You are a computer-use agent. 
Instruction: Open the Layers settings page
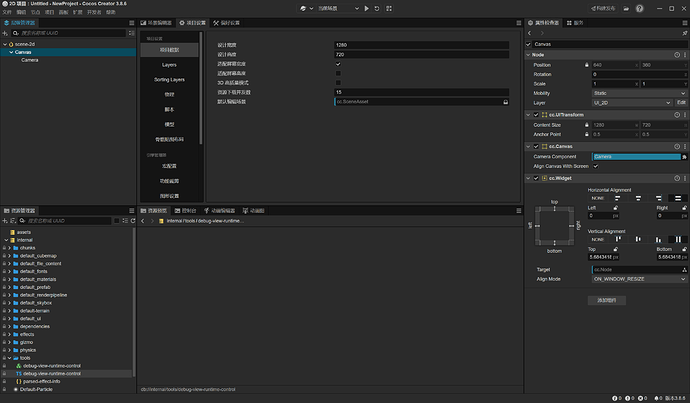(169, 65)
